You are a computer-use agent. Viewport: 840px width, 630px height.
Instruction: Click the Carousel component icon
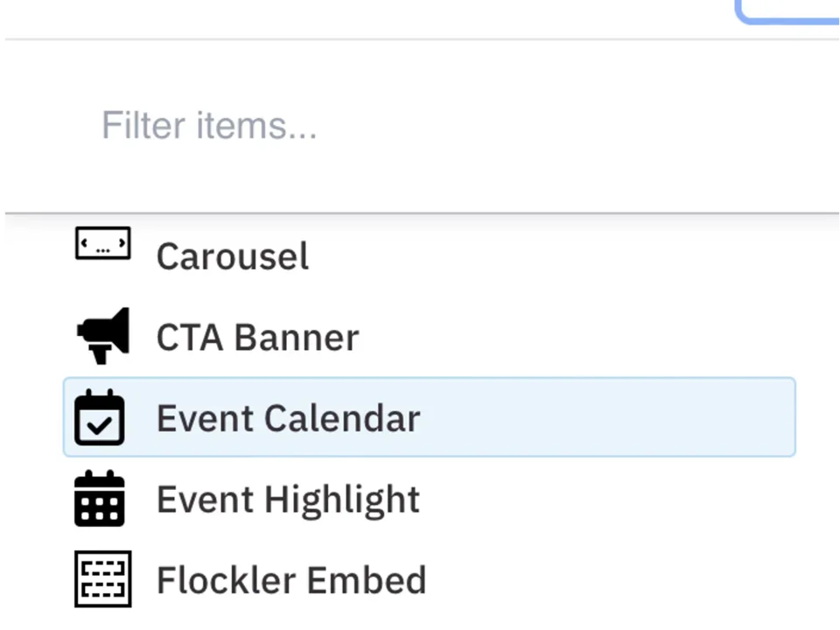(102, 244)
